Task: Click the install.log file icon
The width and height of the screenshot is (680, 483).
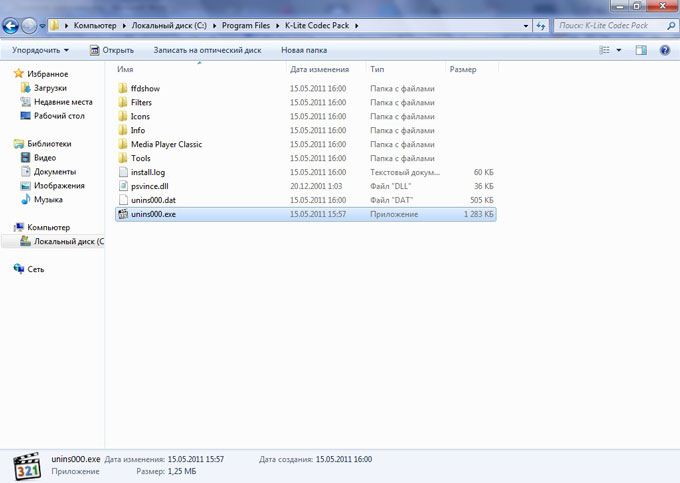Action: pos(123,172)
